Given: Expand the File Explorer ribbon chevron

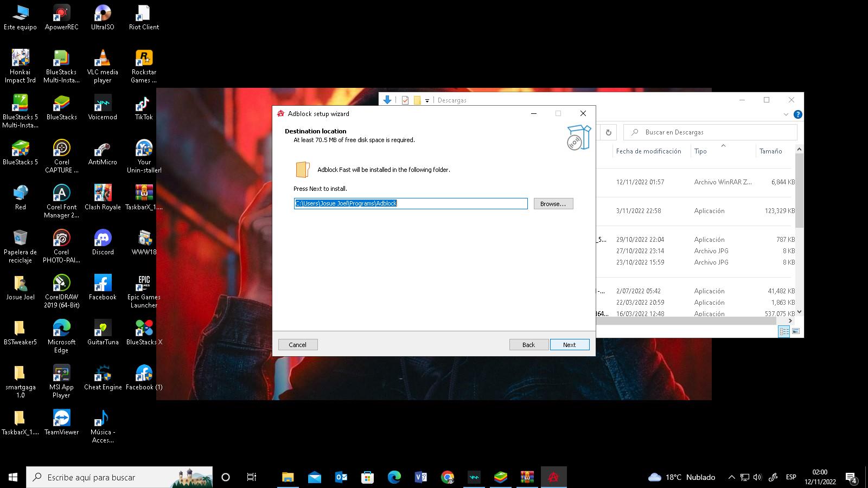Looking at the screenshot, I should (786, 114).
